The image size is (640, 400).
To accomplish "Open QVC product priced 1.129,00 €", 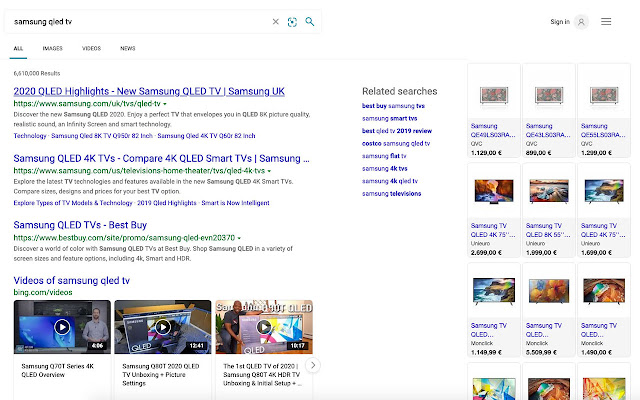I will pos(494,110).
